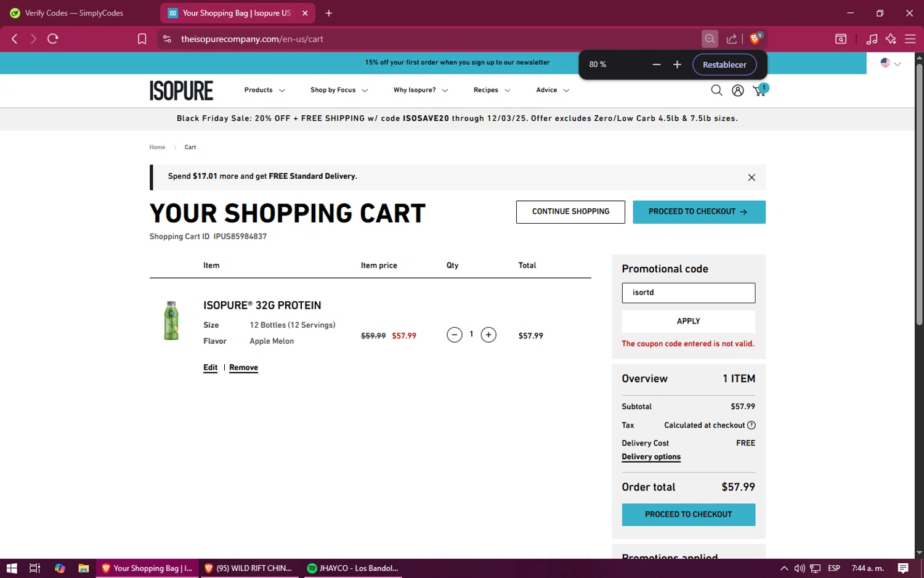Screen dimensions: 924x578
Task: Click the promotional code input field
Action: pos(688,293)
